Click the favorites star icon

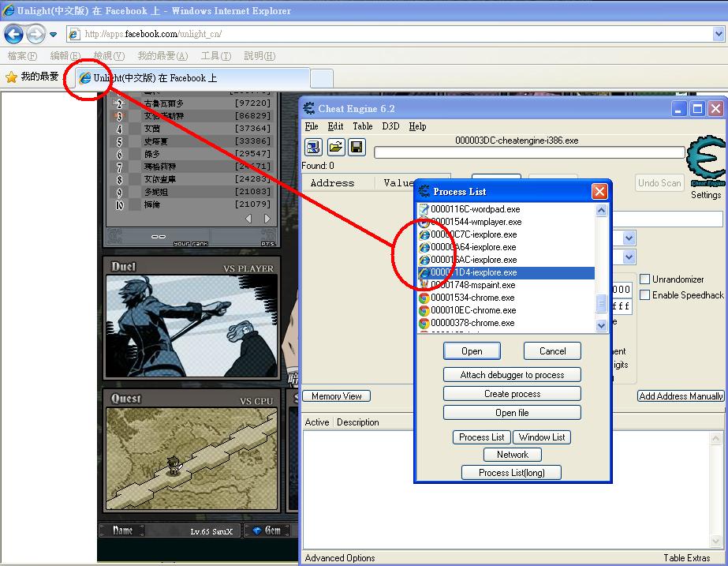[11, 77]
